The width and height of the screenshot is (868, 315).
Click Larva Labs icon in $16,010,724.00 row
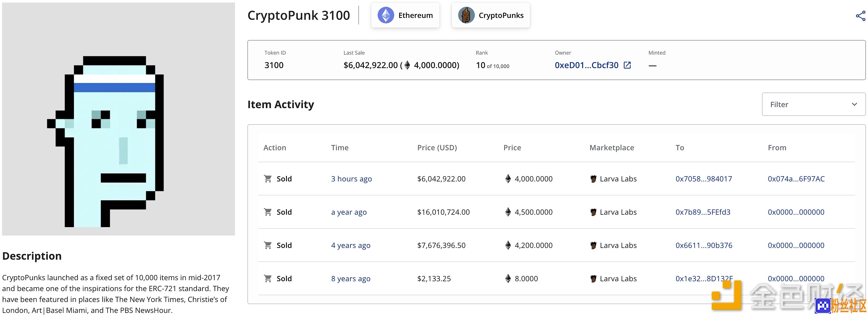click(593, 213)
